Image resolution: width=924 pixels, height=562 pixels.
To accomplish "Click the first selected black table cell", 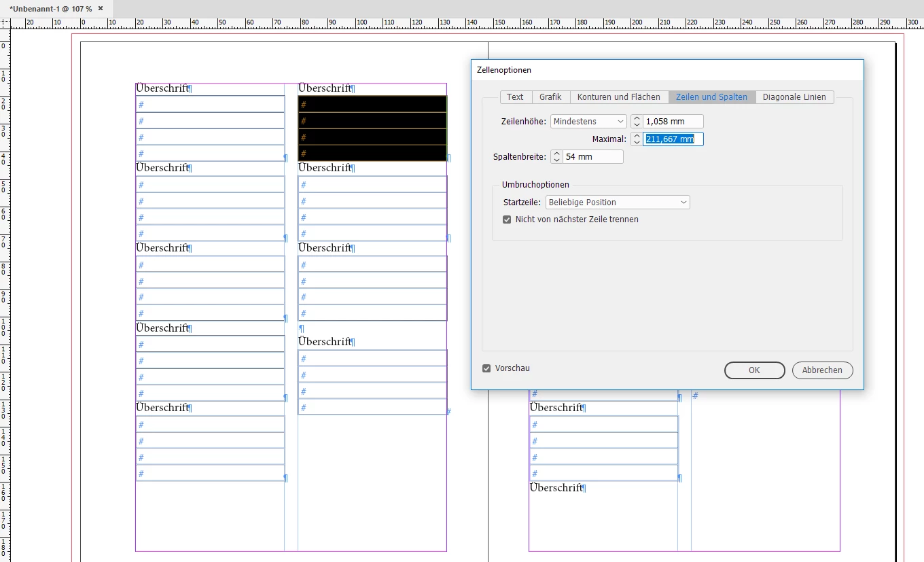I will tap(372, 104).
